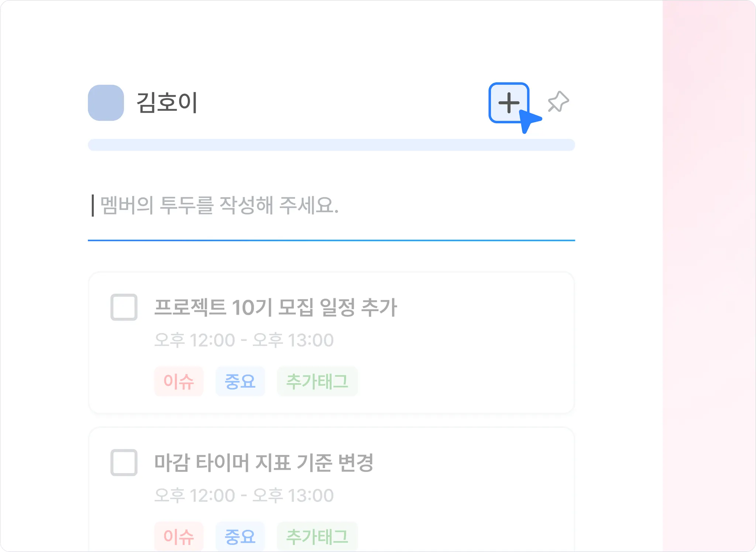
Task: Select the 중요 tag on first todo
Action: click(240, 381)
